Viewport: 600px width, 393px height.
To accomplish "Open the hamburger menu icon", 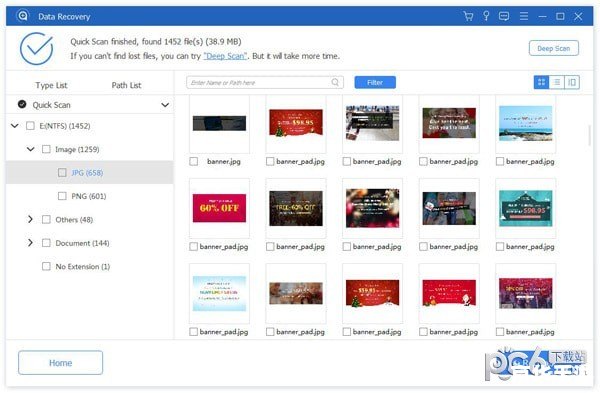I will click(524, 16).
